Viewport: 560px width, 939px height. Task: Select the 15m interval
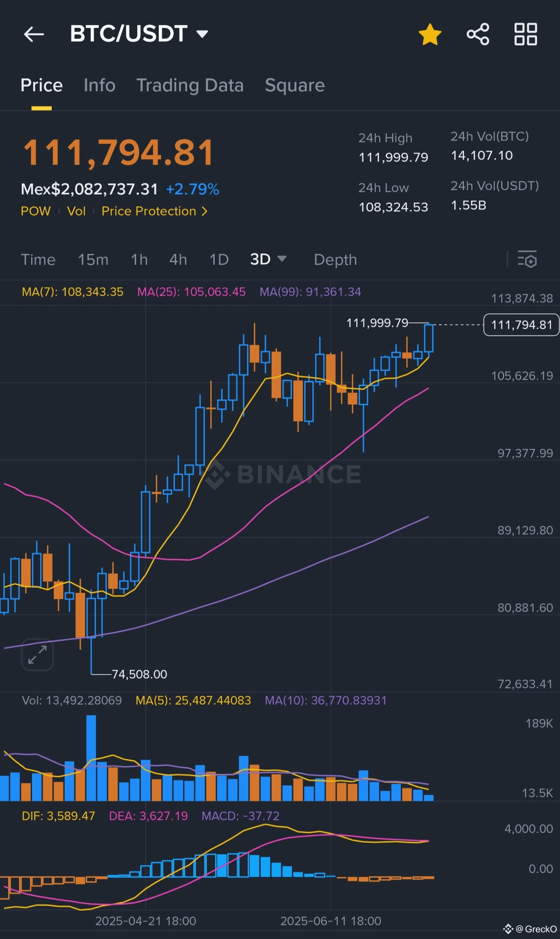tap(93, 260)
